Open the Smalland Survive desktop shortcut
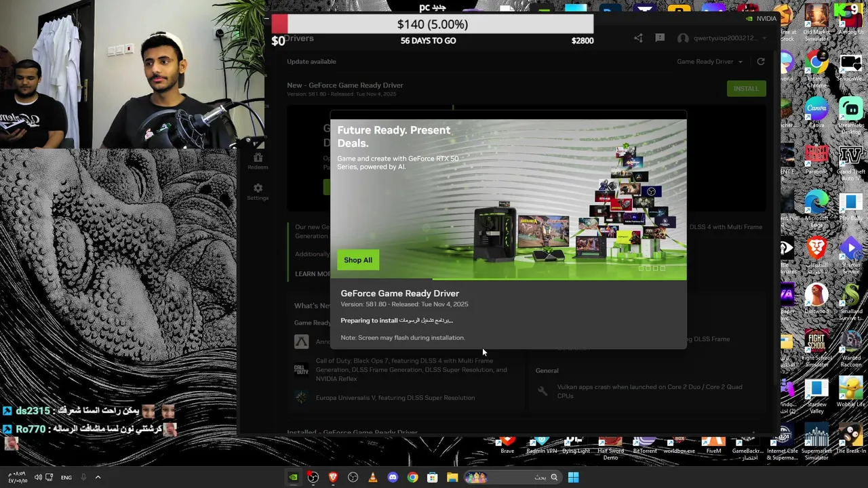Screen dimensions: 868x488 pos(850,302)
